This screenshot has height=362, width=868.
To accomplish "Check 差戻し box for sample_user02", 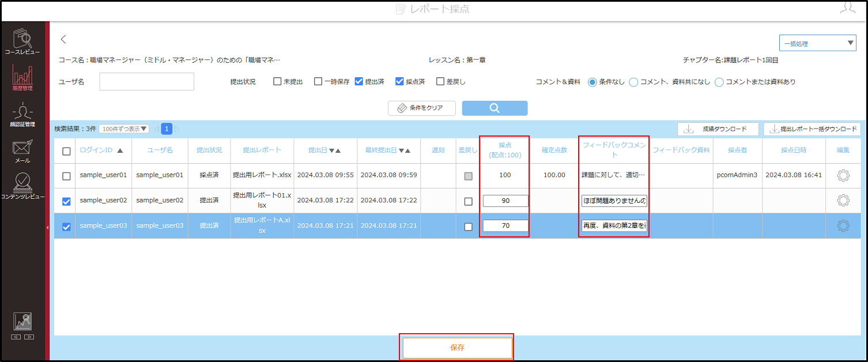I will coord(468,201).
